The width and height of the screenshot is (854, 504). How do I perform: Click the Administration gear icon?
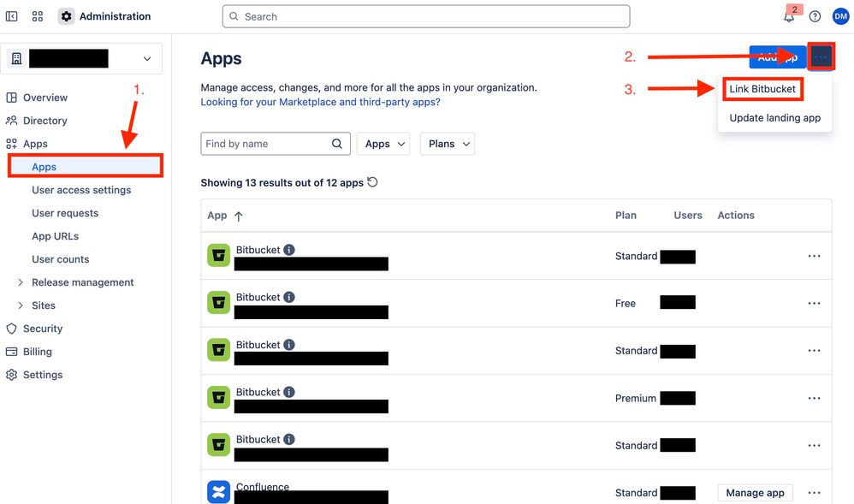click(67, 16)
